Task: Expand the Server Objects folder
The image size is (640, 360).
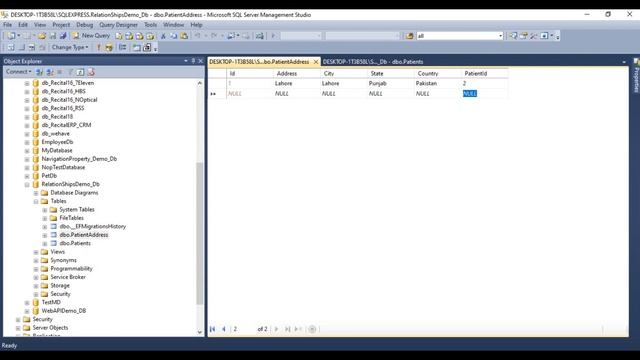Action: (18, 328)
